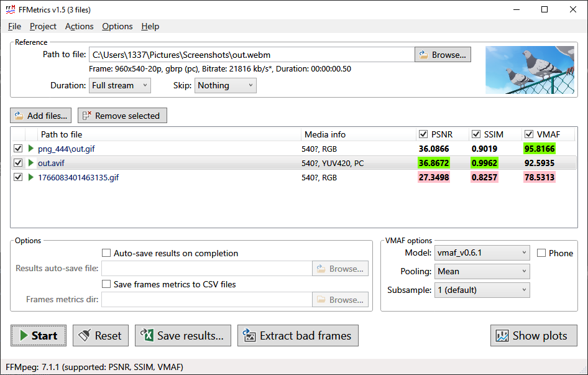Click PSNR value 27.3498
Screen dimensions: 588x375
[434, 178]
